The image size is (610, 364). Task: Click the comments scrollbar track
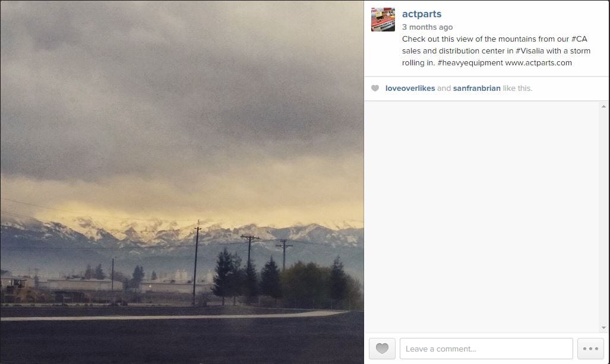[604, 217]
